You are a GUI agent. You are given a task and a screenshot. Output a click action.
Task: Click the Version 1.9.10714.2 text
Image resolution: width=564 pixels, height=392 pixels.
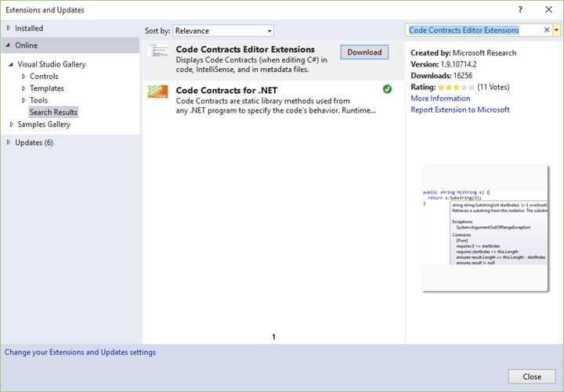[x=443, y=64]
